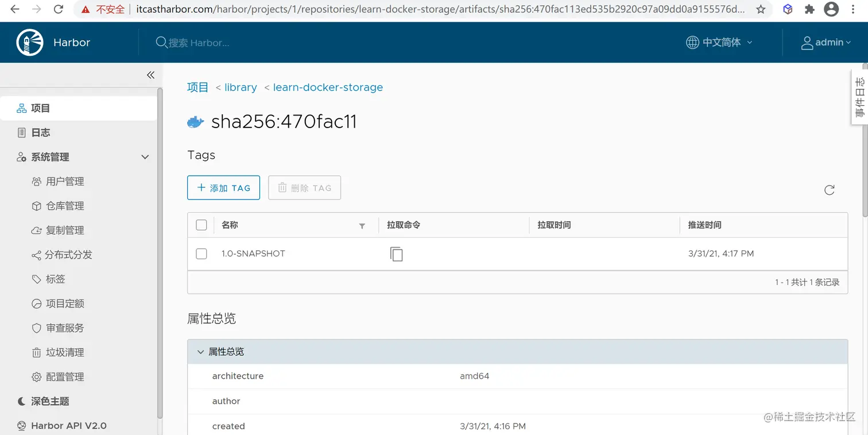Check the select-all checkbox in tag table header

click(201, 225)
